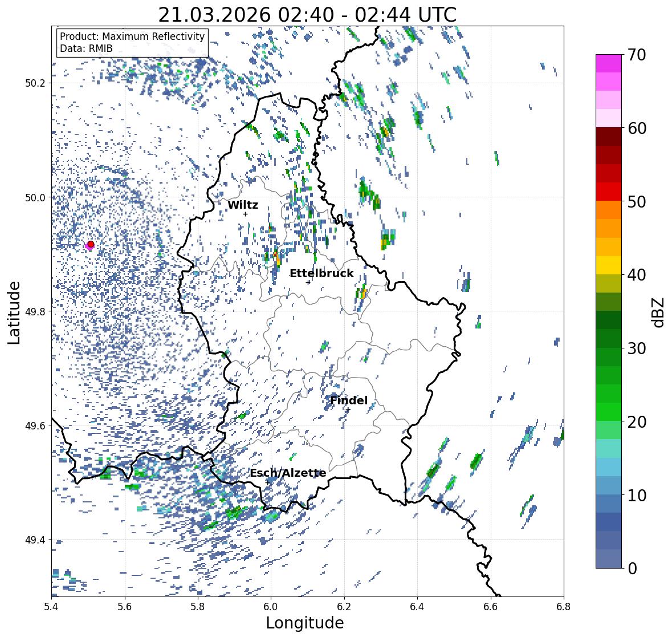
Task: Click the red dot marker on map
Action: coord(91,244)
